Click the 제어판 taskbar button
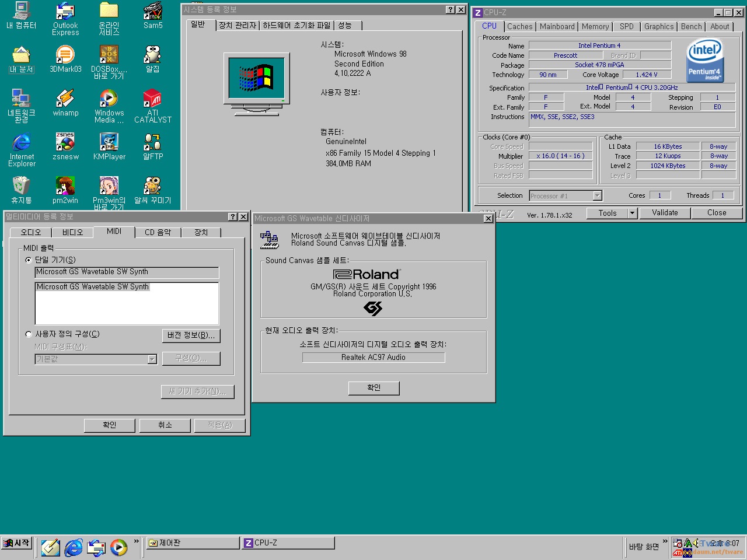 (x=192, y=543)
